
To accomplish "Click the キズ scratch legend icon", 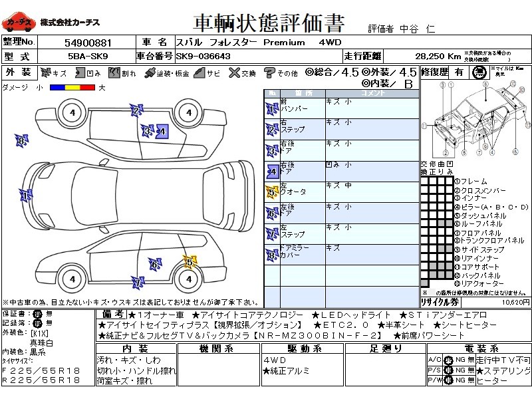I will click(x=46, y=72).
